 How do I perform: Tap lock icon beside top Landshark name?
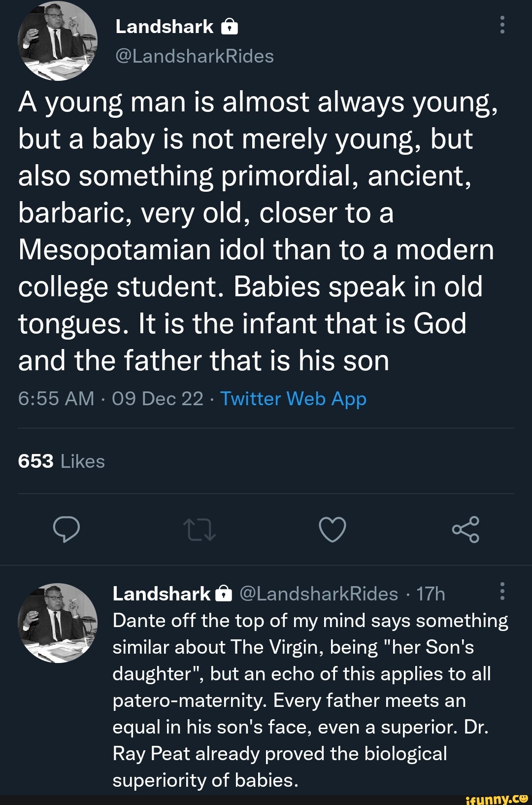pos(230,27)
